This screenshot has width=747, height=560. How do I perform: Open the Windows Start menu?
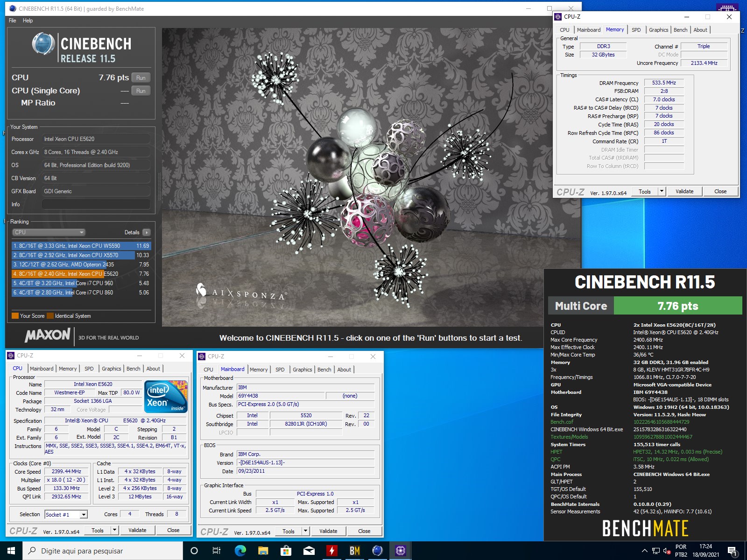coord(11,551)
